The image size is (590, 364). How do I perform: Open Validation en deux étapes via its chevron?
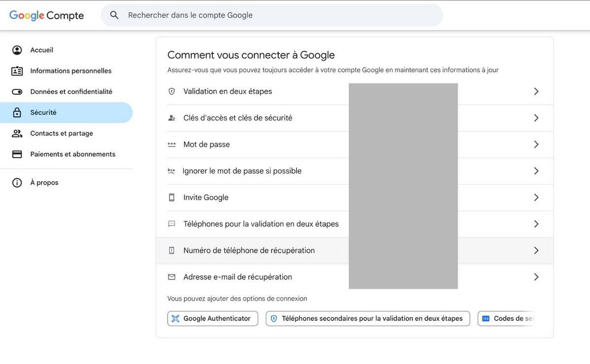(536, 91)
